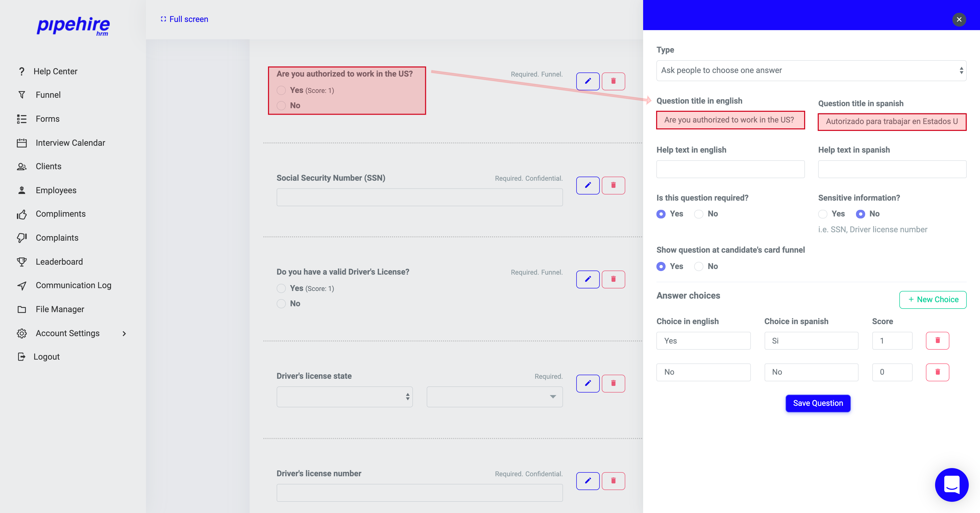Edit the Driver's license state question

588,383
